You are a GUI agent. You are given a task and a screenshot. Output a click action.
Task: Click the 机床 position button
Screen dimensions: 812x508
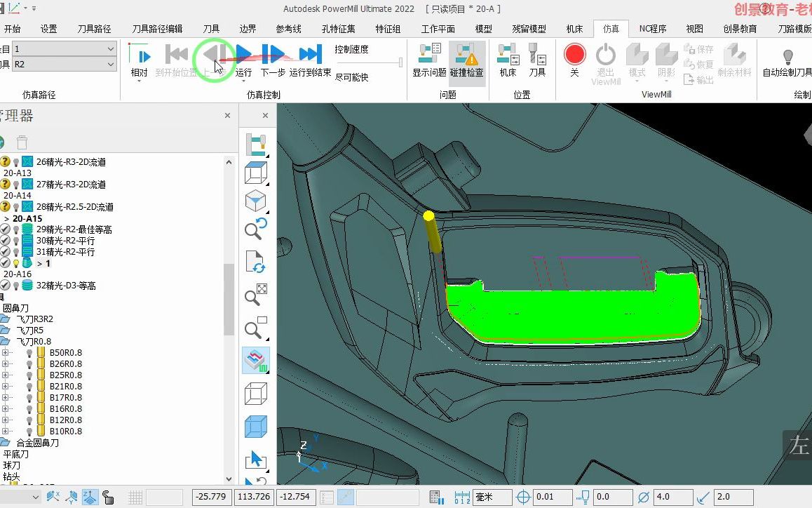coord(508,60)
